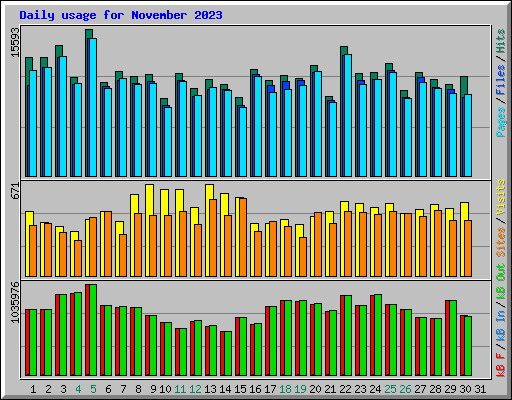512x400 pixels.
Task: Click the red "kB F" legend label
Action: 501,365
